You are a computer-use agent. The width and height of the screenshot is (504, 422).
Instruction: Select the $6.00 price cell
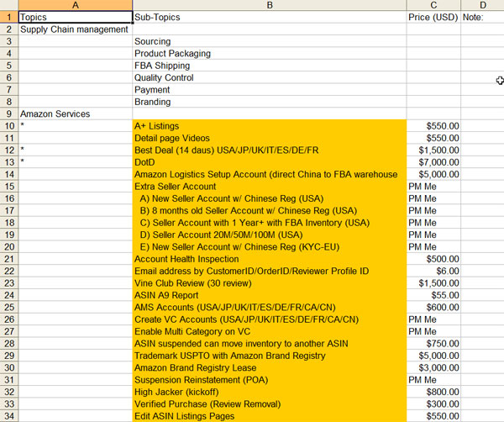[x=433, y=272]
